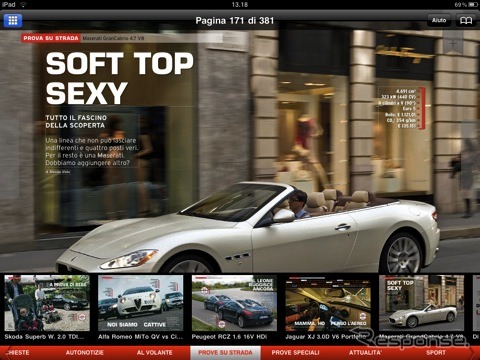Tap the red spec data panel
The image size is (480, 360).
pyautogui.click(x=401, y=108)
